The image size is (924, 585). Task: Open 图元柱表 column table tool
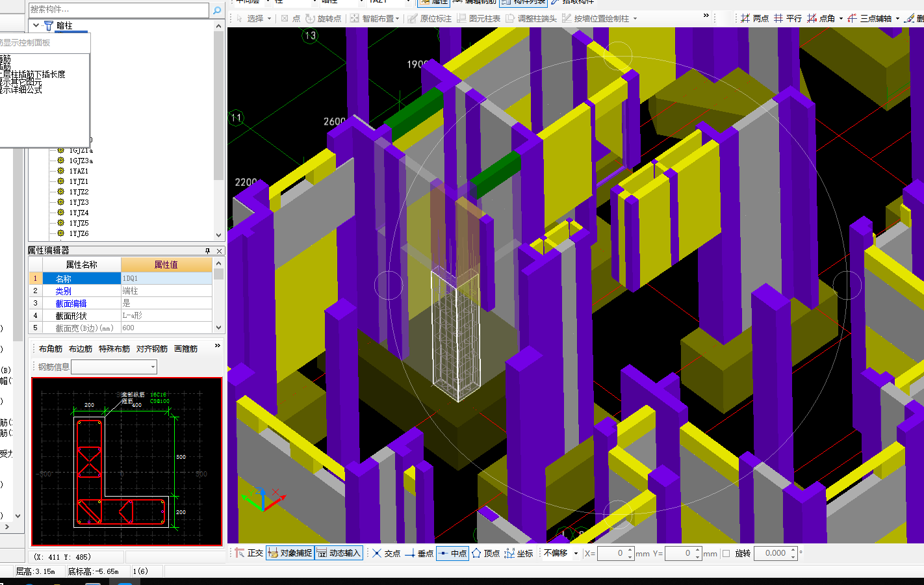pos(479,18)
